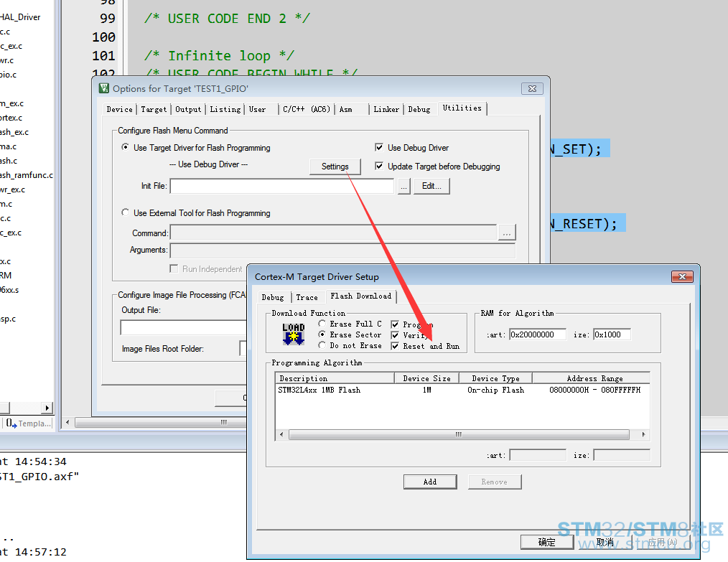Image resolution: width=728 pixels, height=562 pixels.
Task: Click the Keil icon in Options title bar
Action: [x=104, y=88]
